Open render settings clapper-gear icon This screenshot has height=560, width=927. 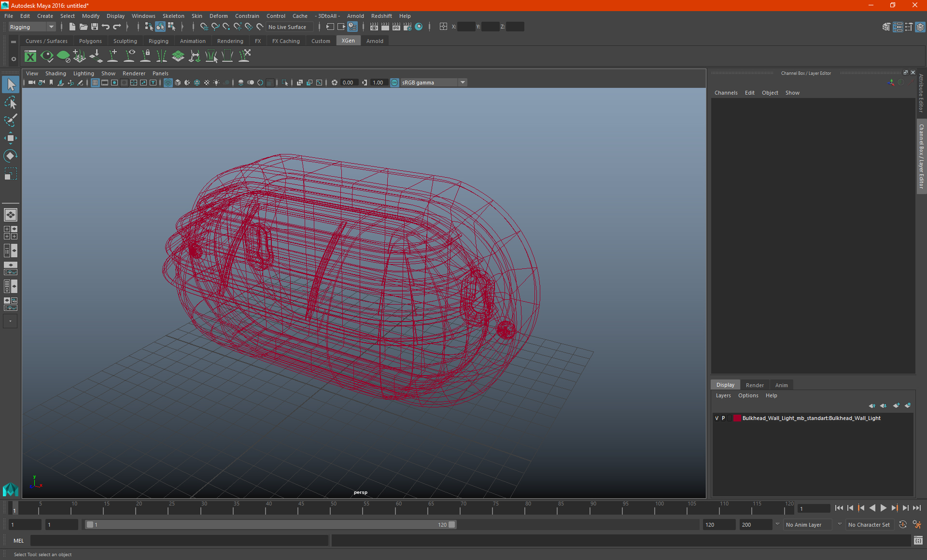pyautogui.click(x=407, y=27)
